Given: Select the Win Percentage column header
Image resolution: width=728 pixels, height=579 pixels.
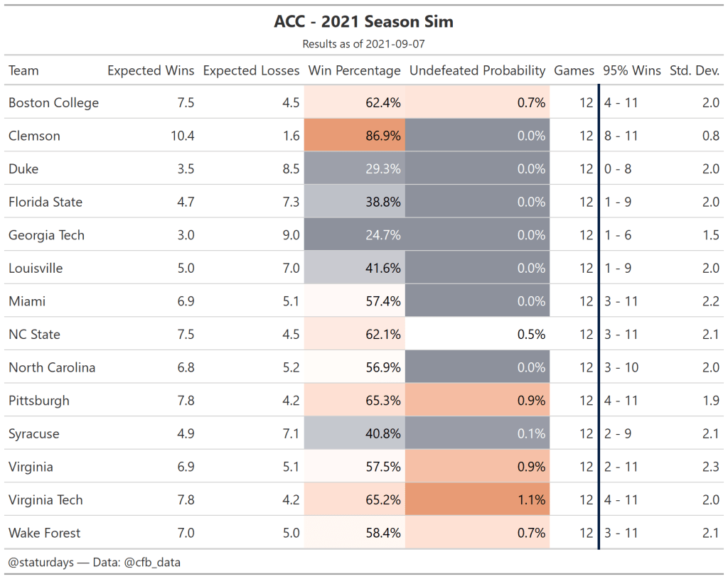Looking at the screenshot, I should [x=354, y=70].
